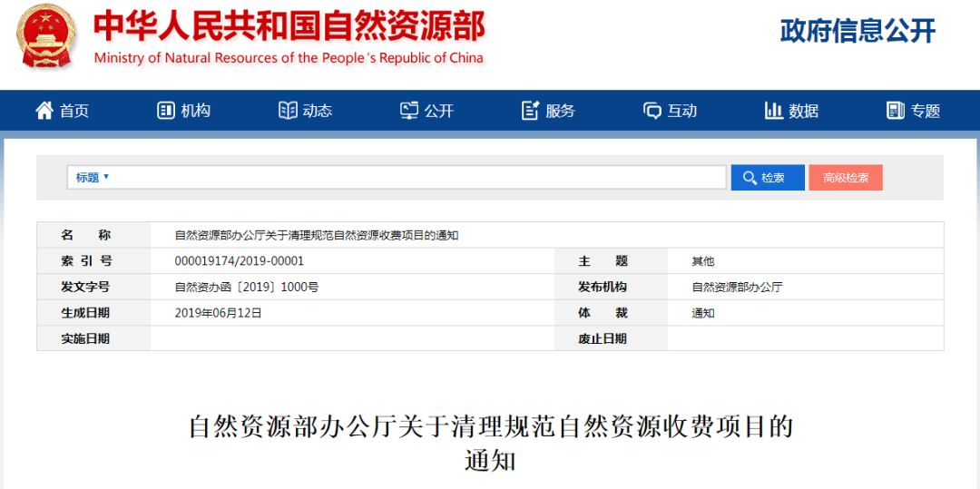Click document number 自然资办函〔2019〕1000号
Viewport: 980px width, 489px height.
(247, 288)
